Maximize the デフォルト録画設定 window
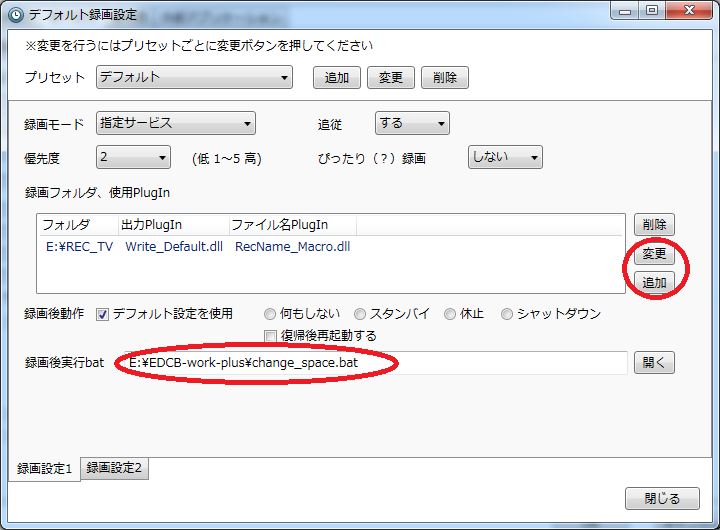The image size is (720, 530). (x=652, y=11)
